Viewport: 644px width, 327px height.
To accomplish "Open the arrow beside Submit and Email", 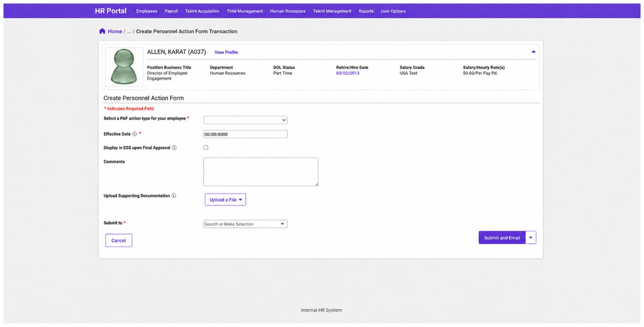I will coord(531,238).
